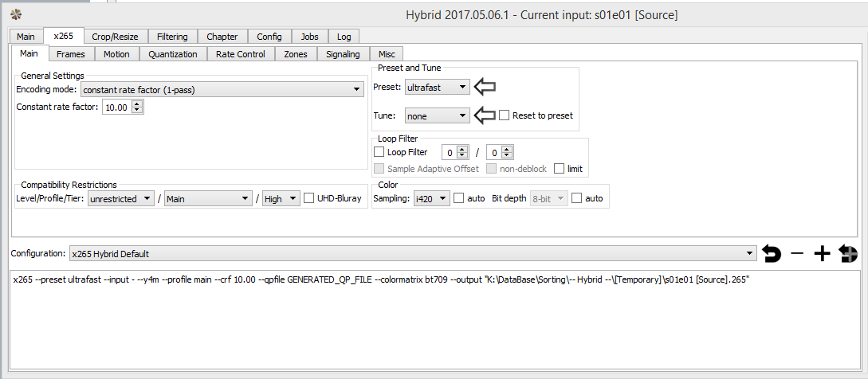868x379 pixels.
Task: Switch to the Config tab
Action: pyautogui.click(x=269, y=37)
